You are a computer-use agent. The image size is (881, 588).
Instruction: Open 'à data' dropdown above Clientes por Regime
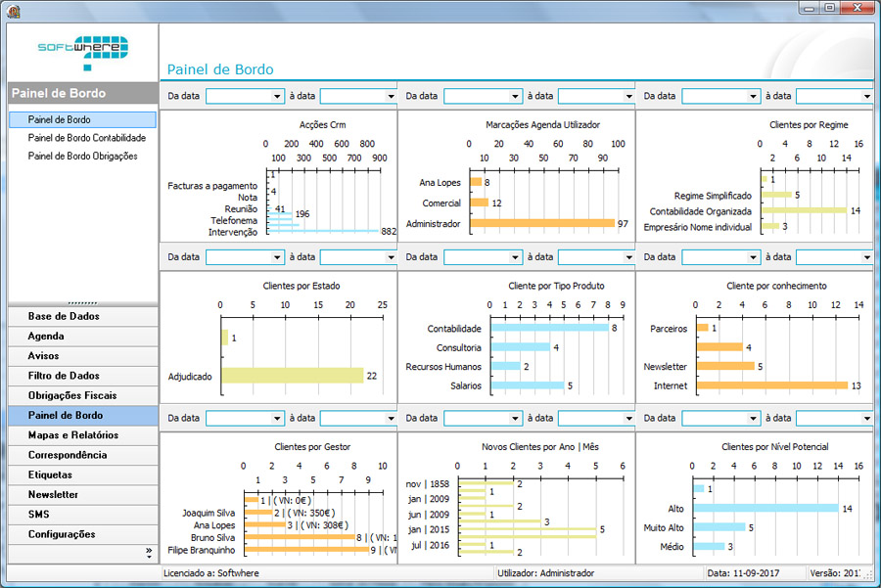point(866,97)
